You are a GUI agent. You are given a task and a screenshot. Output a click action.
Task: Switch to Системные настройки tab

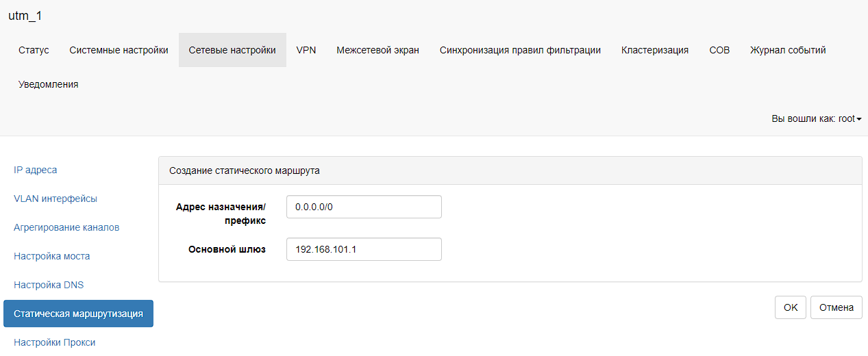119,50
